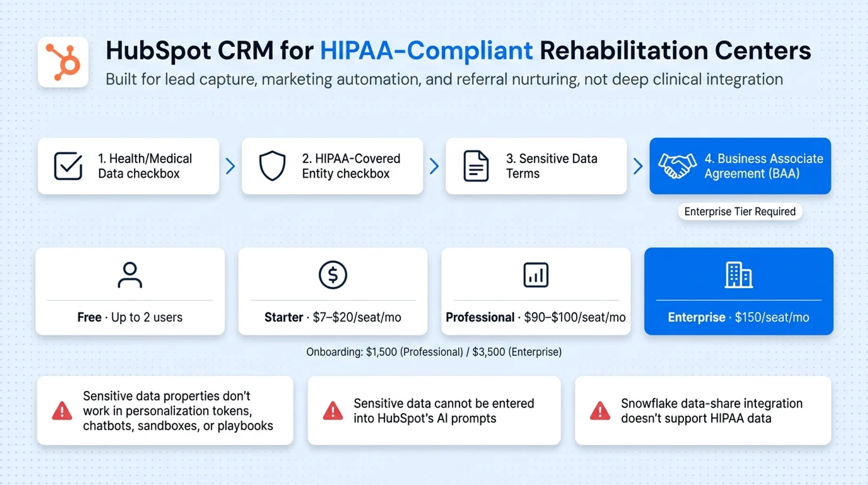Click "3. Sensitive Data Terms" label

click(x=551, y=166)
